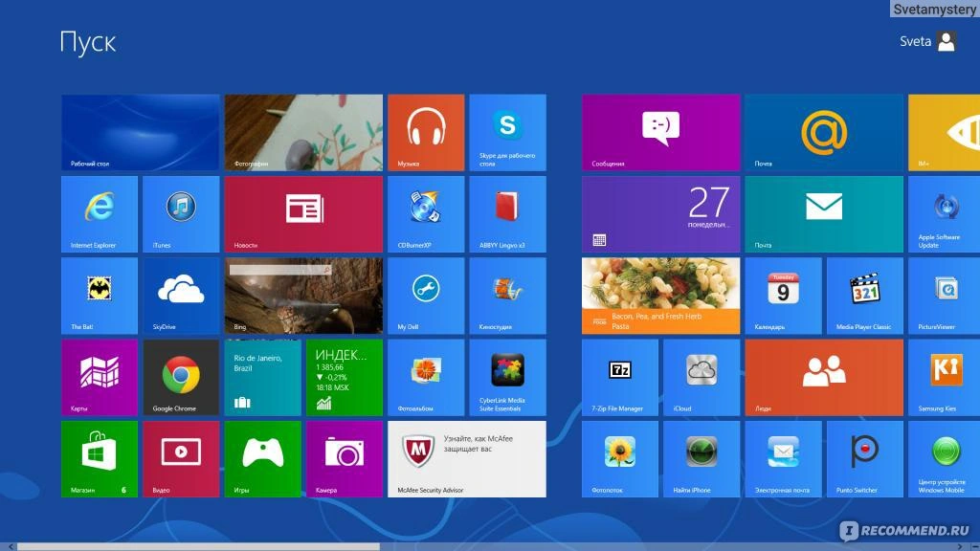Open the Rio de Janeiro weather tile
The image size is (980, 551).
(262, 377)
